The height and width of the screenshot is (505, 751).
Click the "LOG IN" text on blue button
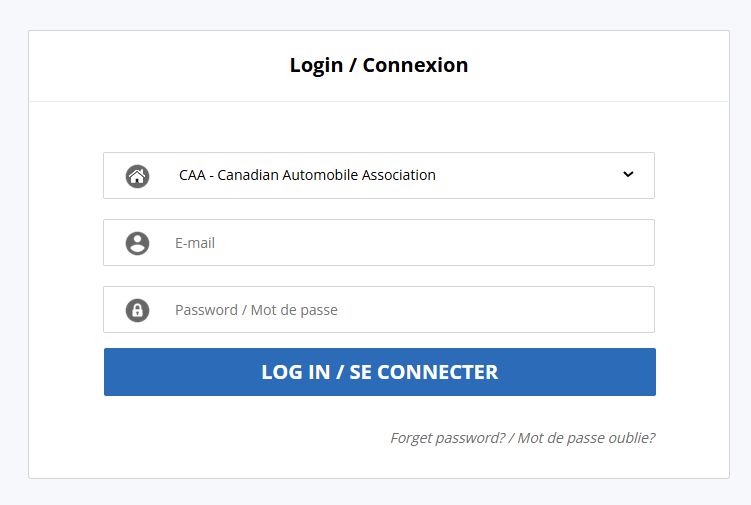pos(295,372)
